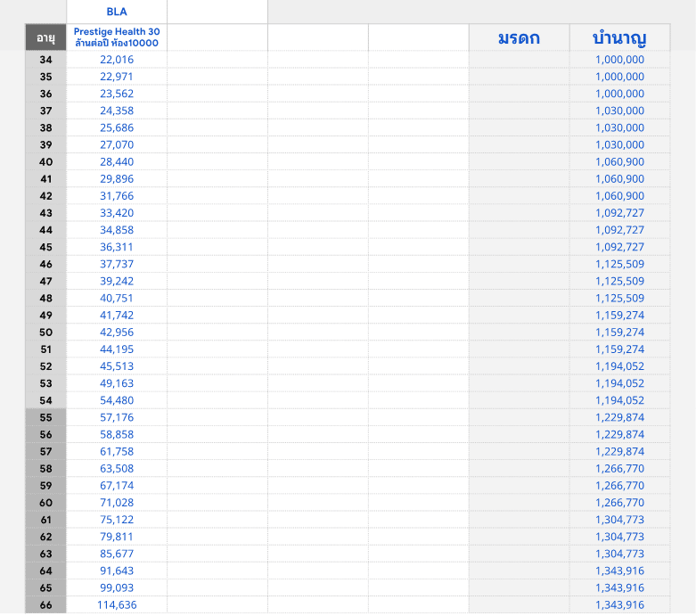Select age cell 66

[45, 604]
